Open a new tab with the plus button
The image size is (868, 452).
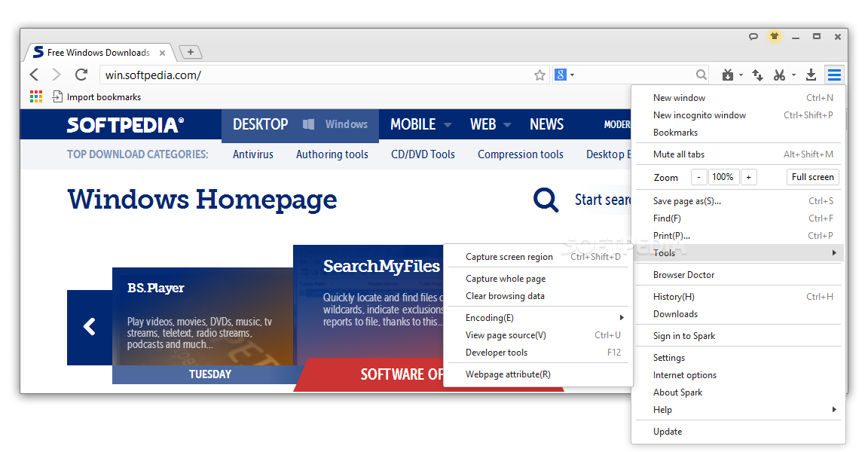point(191,52)
